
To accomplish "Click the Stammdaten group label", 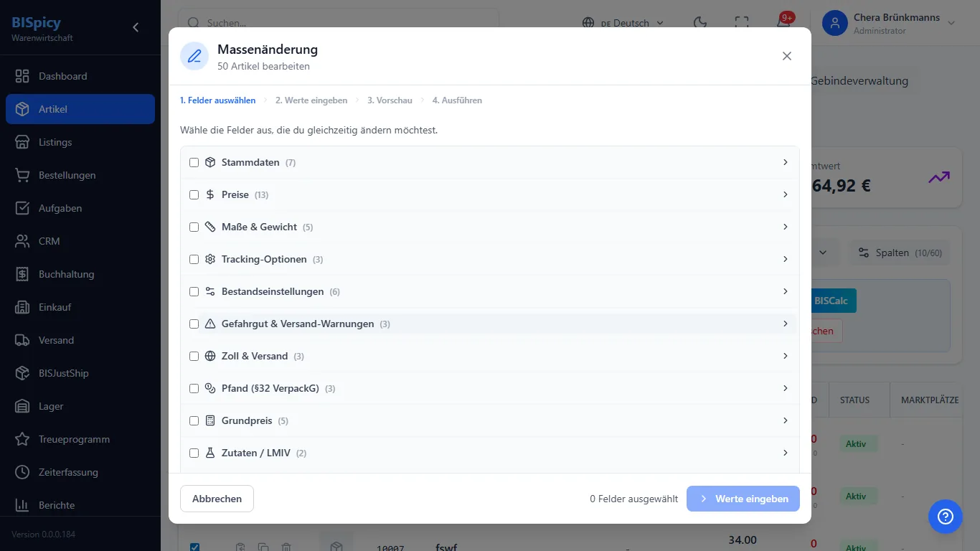I will [250, 162].
